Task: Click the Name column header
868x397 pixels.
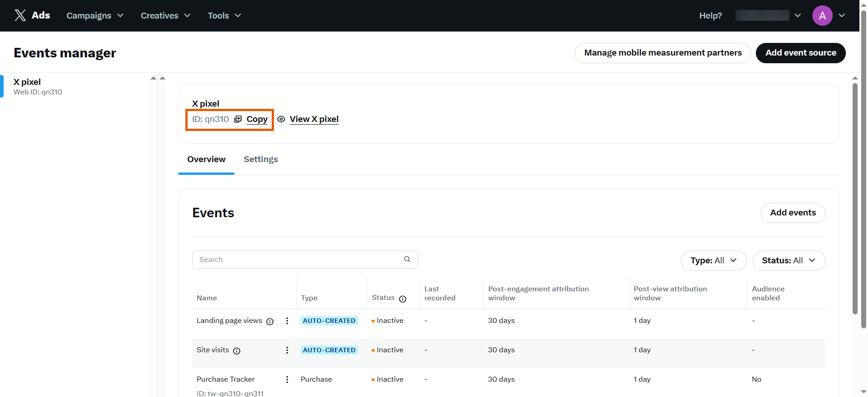Action: click(207, 298)
